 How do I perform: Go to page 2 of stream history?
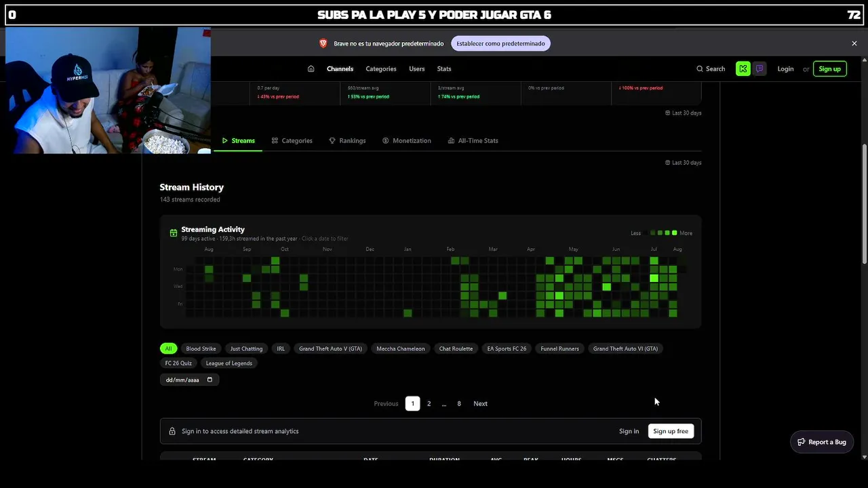pyautogui.click(x=429, y=404)
